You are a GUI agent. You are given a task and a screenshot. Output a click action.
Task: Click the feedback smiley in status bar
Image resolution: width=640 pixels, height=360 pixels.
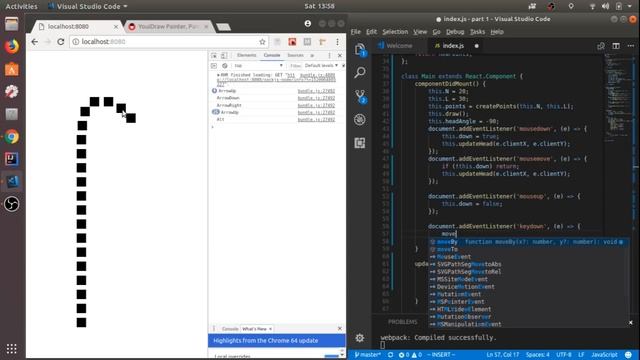(x=629, y=355)
